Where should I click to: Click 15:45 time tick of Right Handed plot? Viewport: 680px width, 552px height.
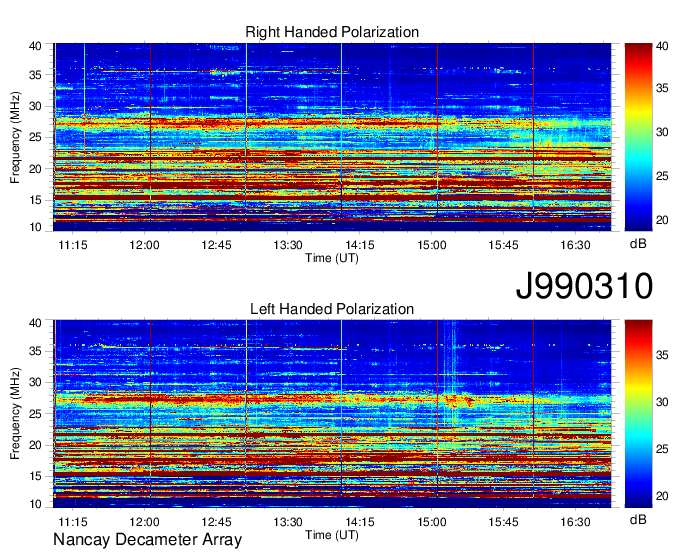click(503, 245)
